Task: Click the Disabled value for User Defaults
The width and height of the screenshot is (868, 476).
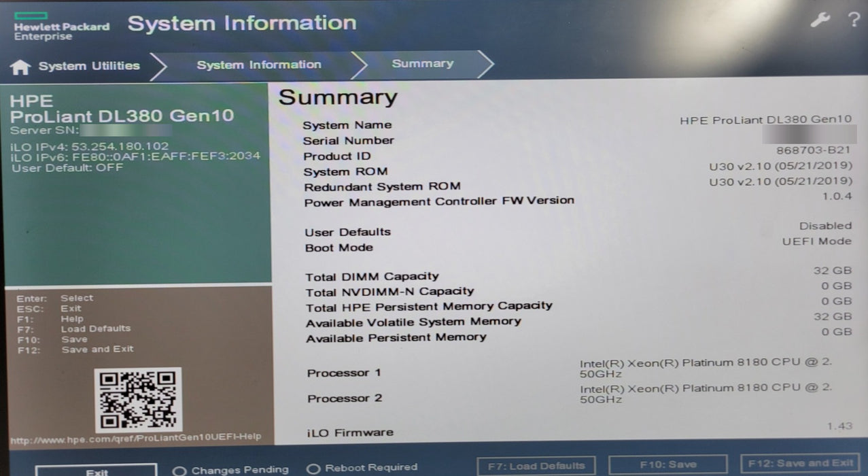Action: [825, 226]
